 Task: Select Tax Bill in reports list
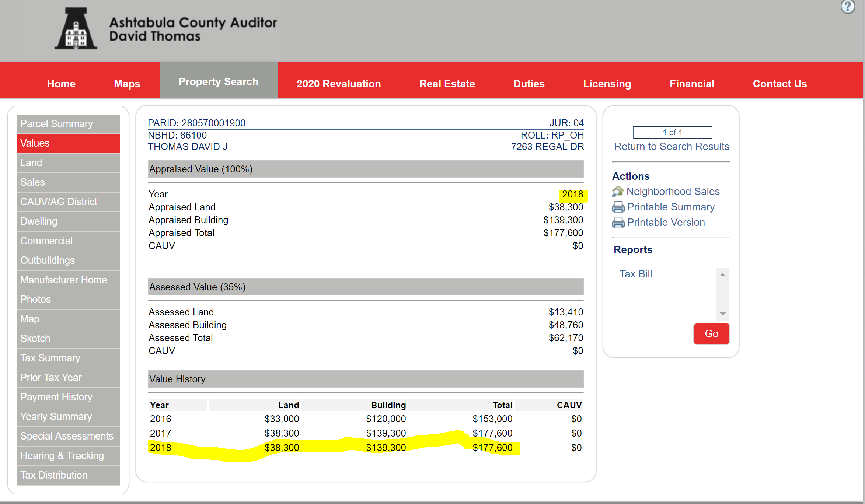[636, 274]
